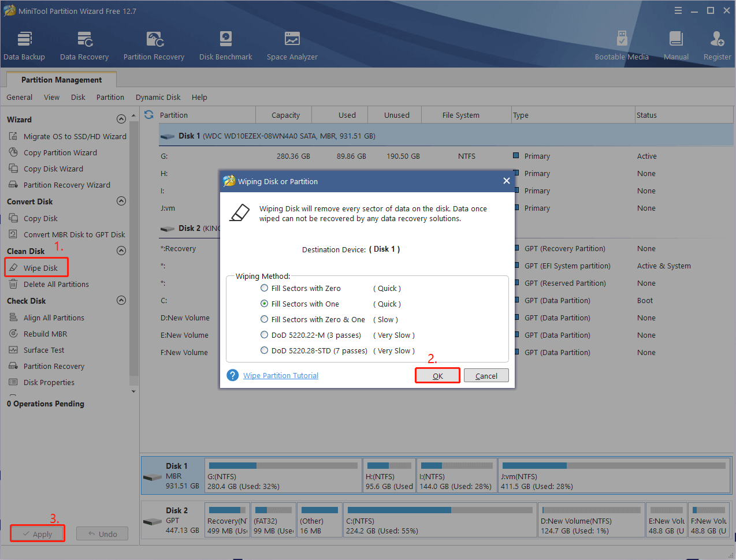Select Disk 1 in the disk map
Viewport: 736px width, 560px height.
(x=173, y=476)
